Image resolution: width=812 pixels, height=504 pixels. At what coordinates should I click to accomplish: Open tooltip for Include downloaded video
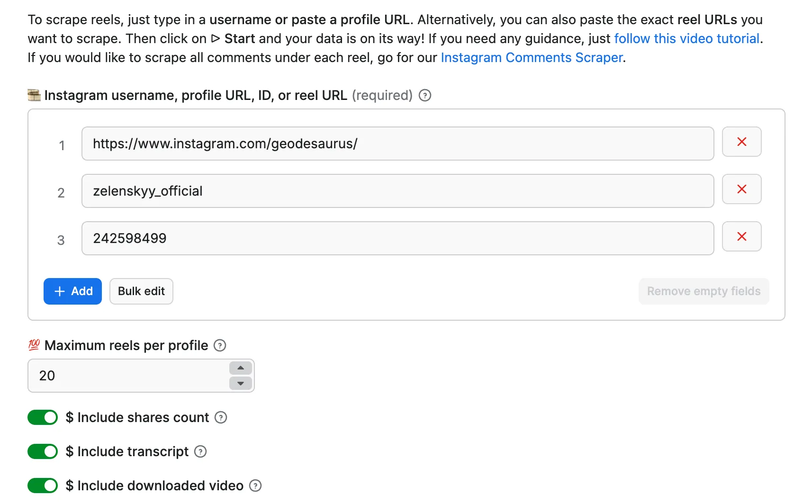pyautogui.click(x=255, y=486)
